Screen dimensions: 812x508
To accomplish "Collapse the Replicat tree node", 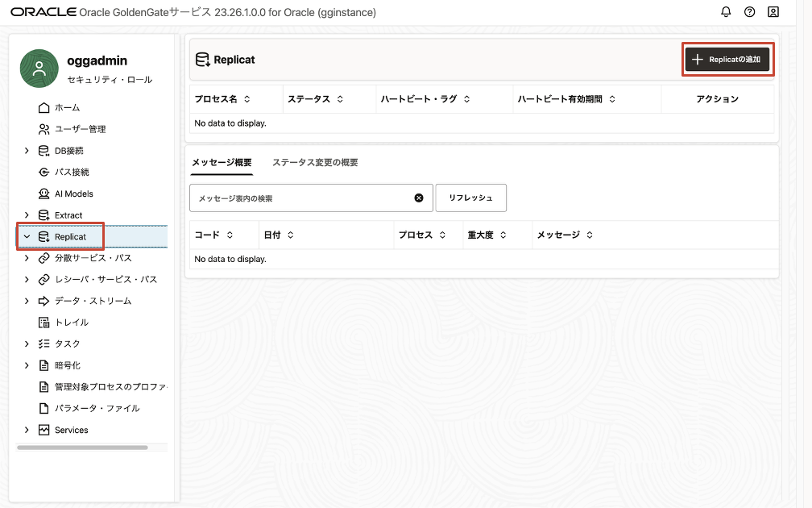I will (27, 237).
